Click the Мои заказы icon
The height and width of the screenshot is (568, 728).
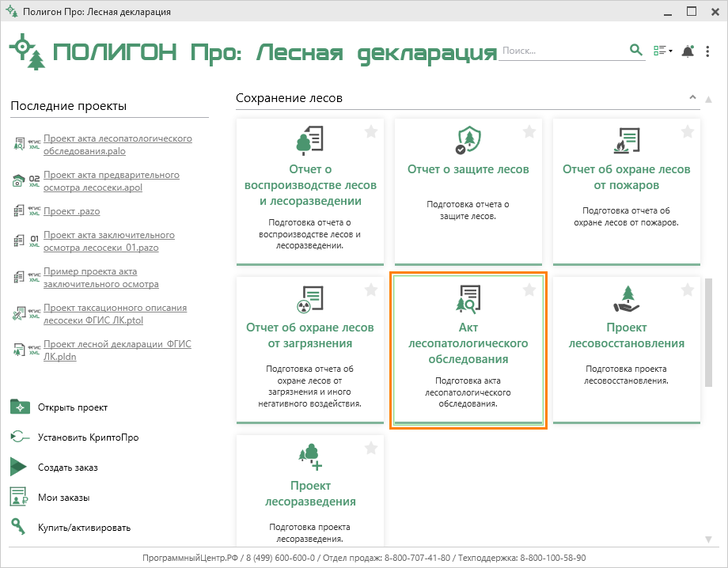tap(19, 497)
